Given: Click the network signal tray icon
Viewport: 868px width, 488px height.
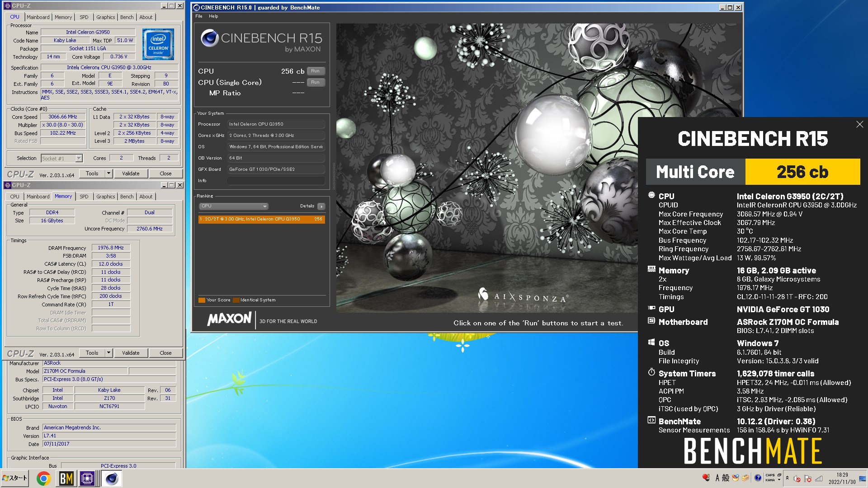Looking at the screenshot, I should click(819, 479).
